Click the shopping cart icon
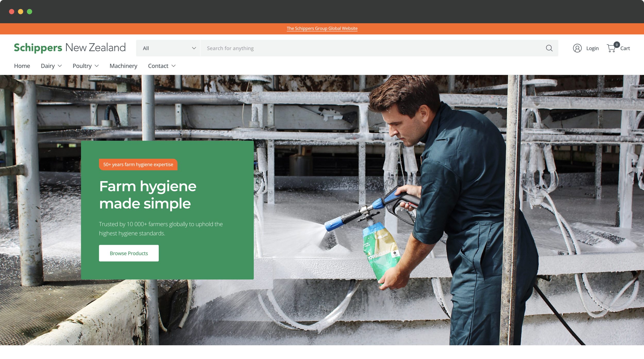The image size is (644, 359). click(x=611, y=48)
